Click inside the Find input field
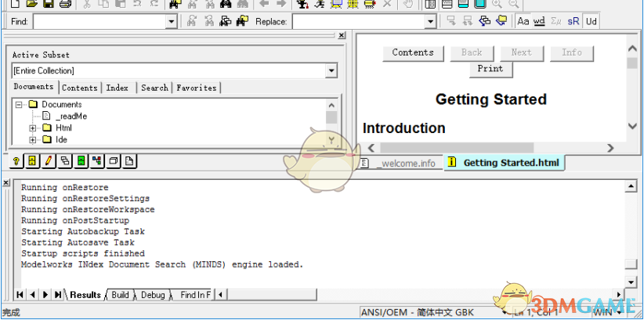Image resolution: width=644 pixels, height=320 pixels. pyautogui.click(x=99, y=22)
